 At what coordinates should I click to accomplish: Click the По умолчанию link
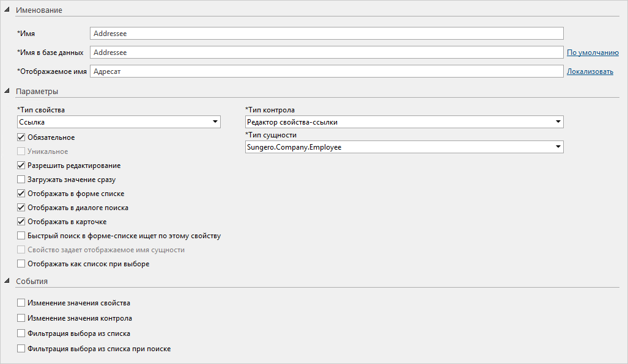tap(593, 53)
